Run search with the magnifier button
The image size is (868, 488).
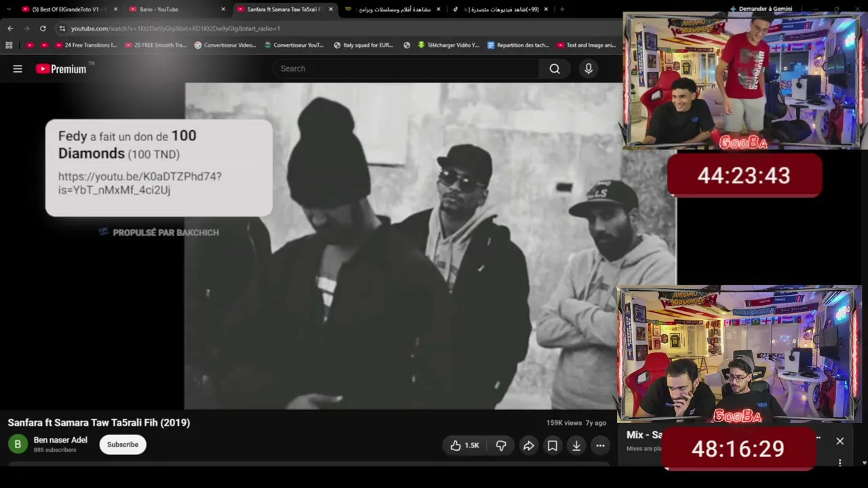click(x=555, y=68)
